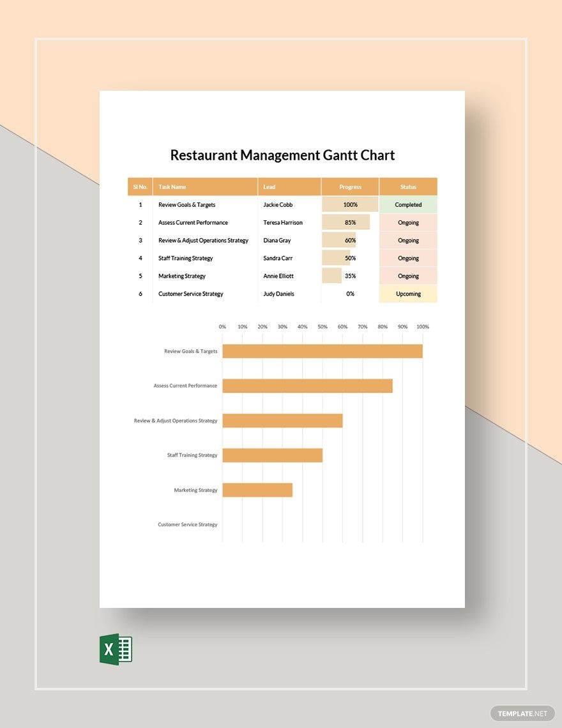Select the Staff Training Strategy bar in chart

point(271,455)
